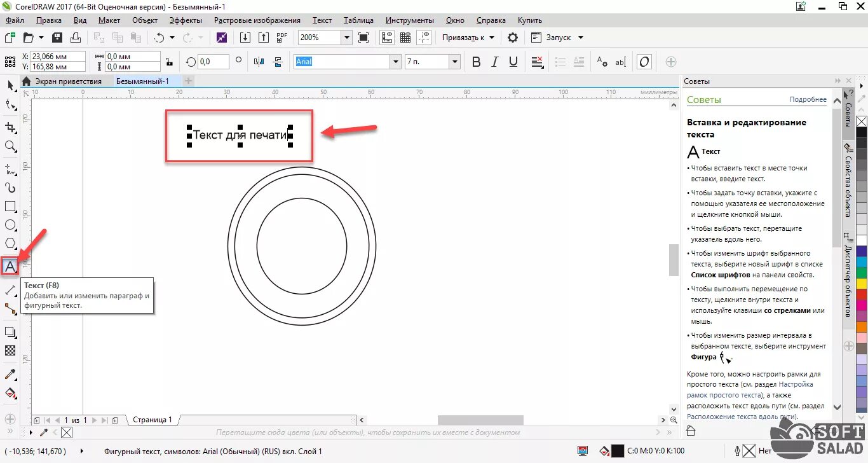Pick the black swatch in palette
Screen dimensions: 868x463
pos(862,133)
